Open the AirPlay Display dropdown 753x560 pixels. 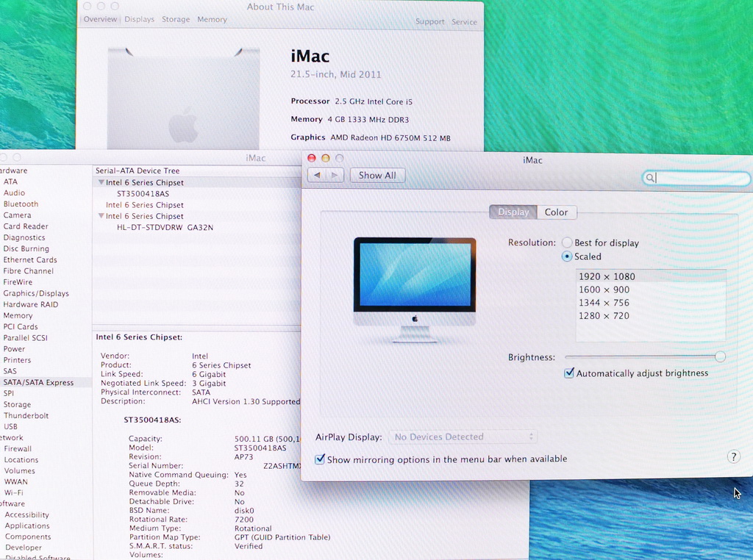tap(463, 437)
